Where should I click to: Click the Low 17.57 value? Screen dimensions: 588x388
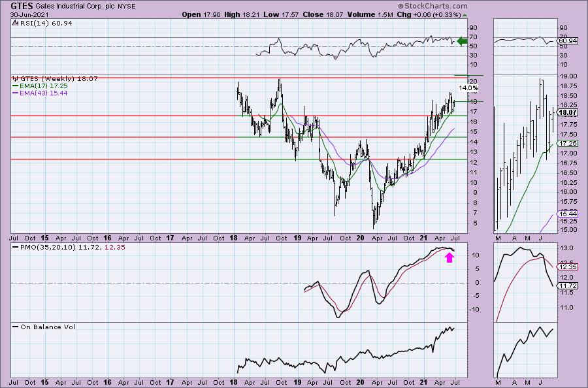tap(280, 14)
